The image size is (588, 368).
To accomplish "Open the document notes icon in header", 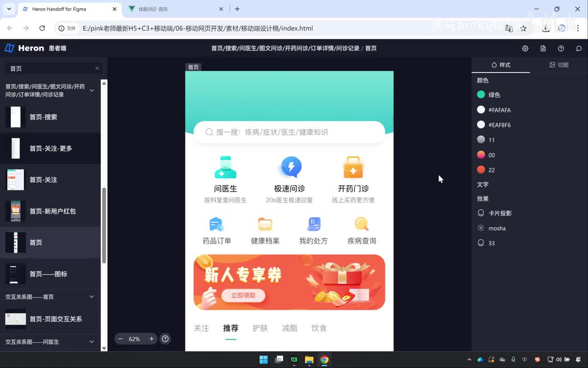I will [x=543, y=49].
